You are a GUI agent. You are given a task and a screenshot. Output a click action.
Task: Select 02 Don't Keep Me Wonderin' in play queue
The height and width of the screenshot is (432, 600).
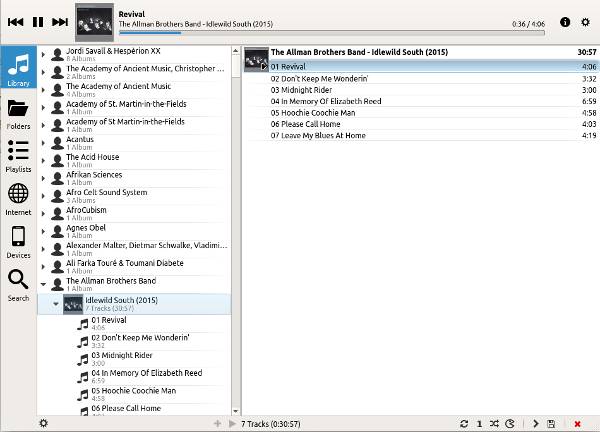pos(421,79)
